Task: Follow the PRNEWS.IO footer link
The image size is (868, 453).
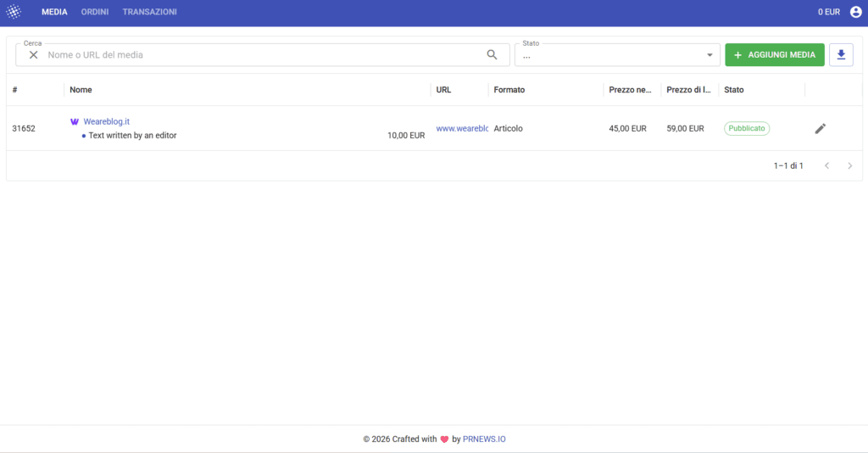Action: (484, 439)
